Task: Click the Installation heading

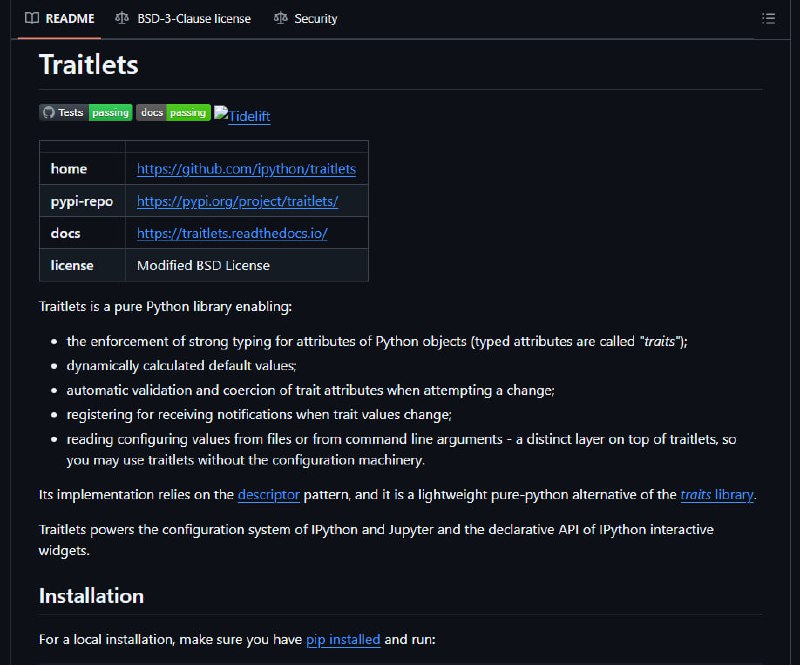Action: pos(91,596)
